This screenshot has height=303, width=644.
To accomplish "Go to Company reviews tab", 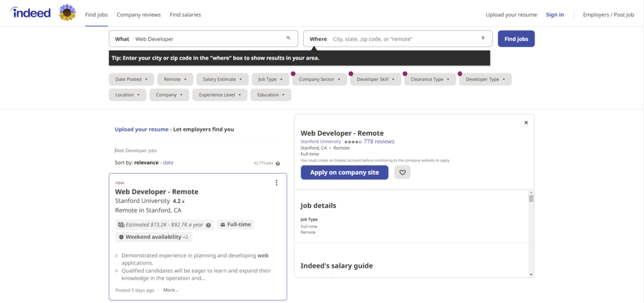I will 139,15.
